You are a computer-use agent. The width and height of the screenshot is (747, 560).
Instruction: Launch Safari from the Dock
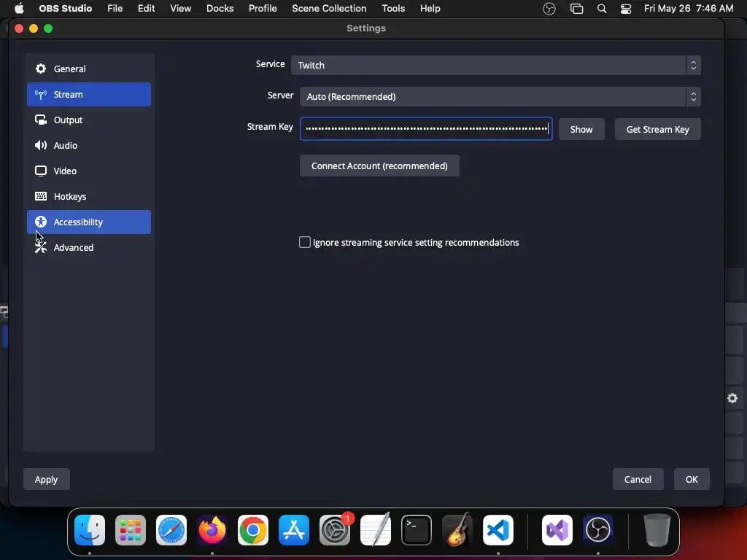[171, 530]
